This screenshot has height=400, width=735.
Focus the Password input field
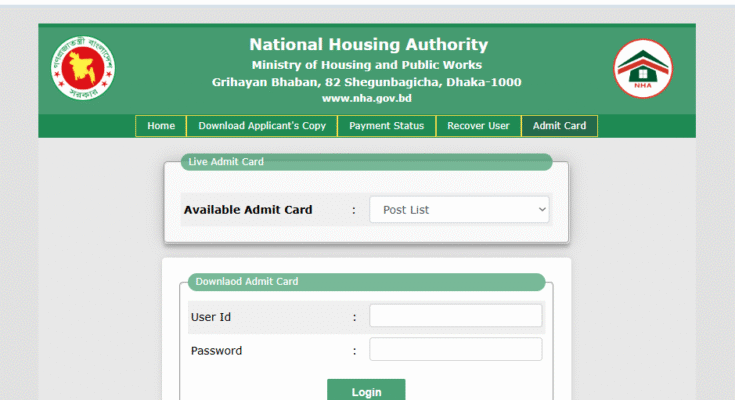point(456,349)
